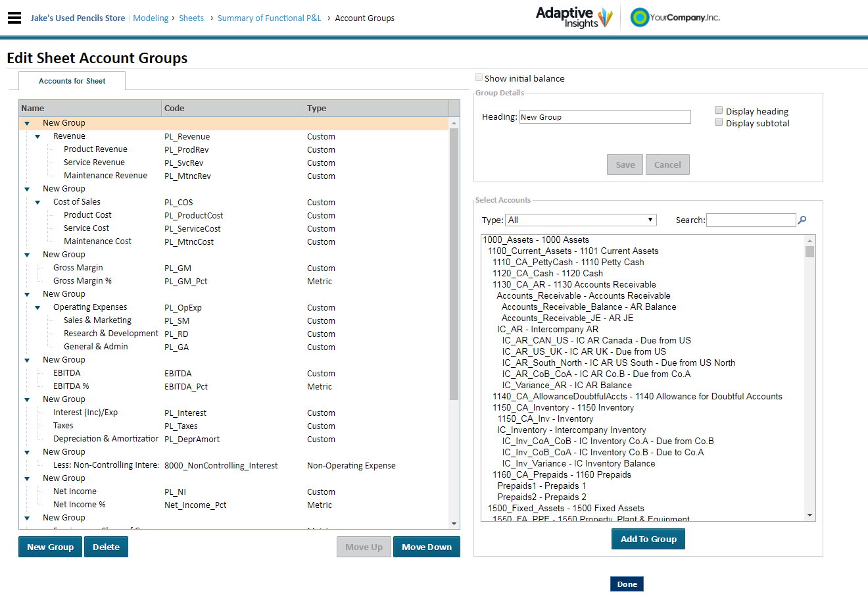Select the Depreciation & Amortization row
The height and width of the screenshot is (604, 868).
(234, 439)
